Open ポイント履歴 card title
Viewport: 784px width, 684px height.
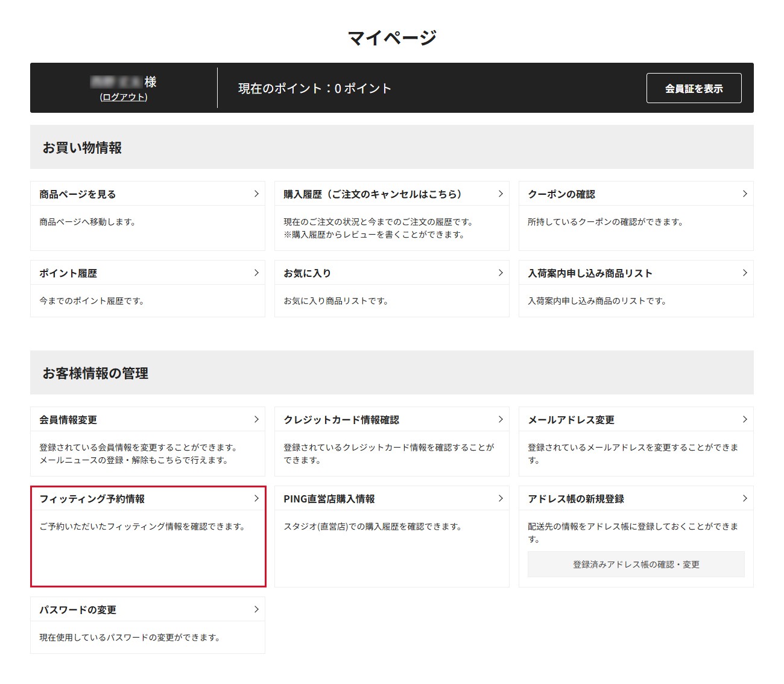(x=68, y=273)
